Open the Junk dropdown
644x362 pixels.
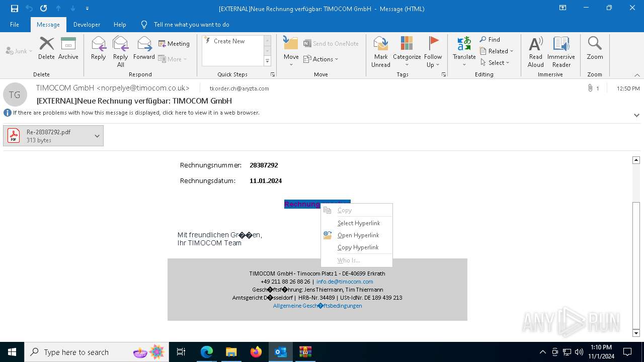(x=19, y=51)
